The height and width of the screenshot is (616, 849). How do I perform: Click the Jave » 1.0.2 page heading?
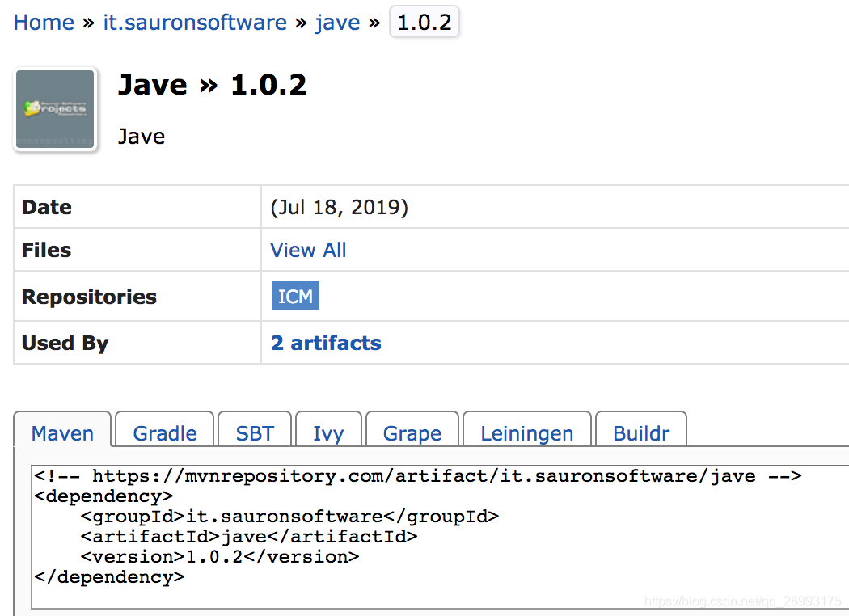[x=212, y=85]
